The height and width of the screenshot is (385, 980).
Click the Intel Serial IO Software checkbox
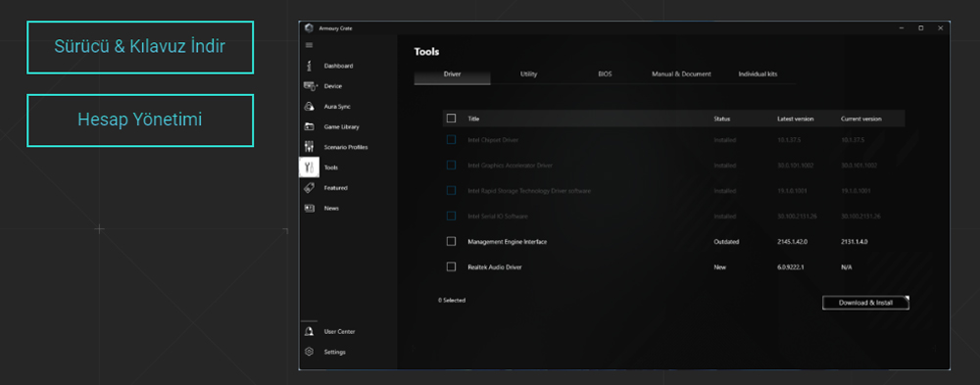pos(451,217)
